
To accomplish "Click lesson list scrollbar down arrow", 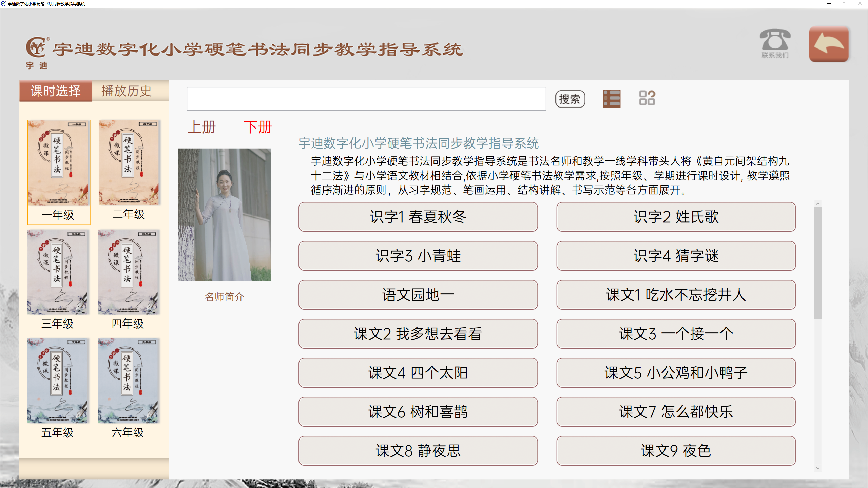I will click(x=818, y=468).
